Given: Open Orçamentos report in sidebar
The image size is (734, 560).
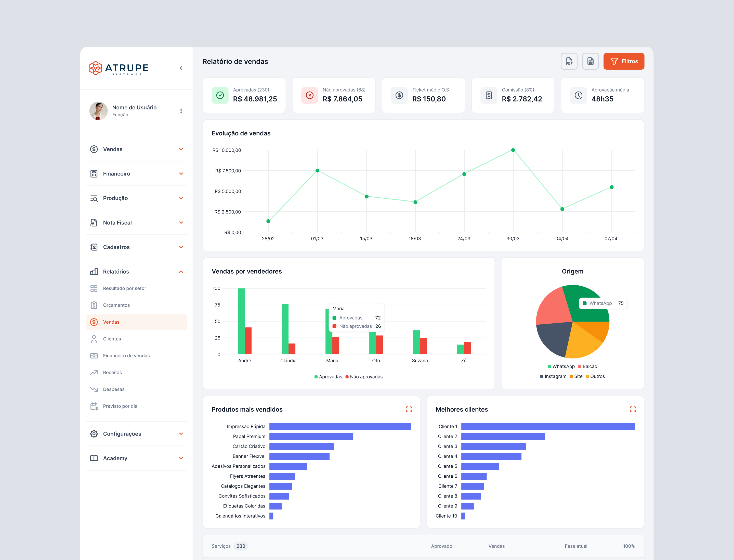Looking at the screenshot, I should coord(116,305).
